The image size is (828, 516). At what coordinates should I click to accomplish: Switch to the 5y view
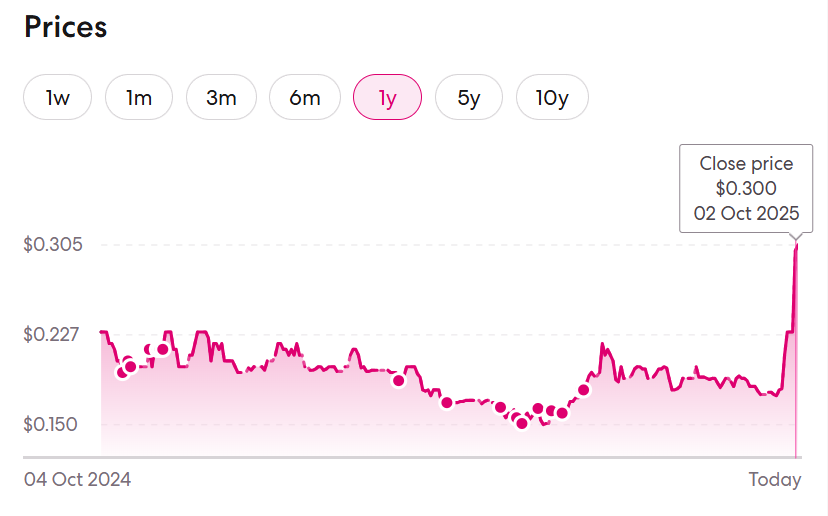click(468, 98)
